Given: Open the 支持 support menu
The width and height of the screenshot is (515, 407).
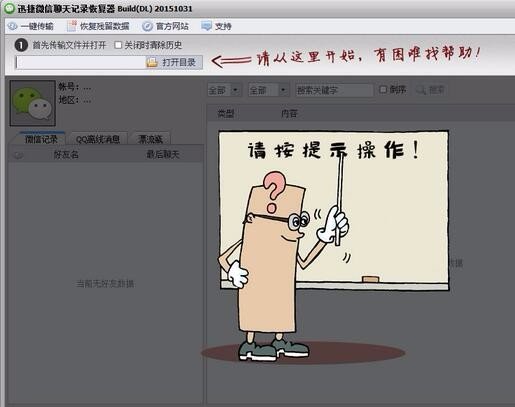Looking at the screenshot, I should 216,26.
